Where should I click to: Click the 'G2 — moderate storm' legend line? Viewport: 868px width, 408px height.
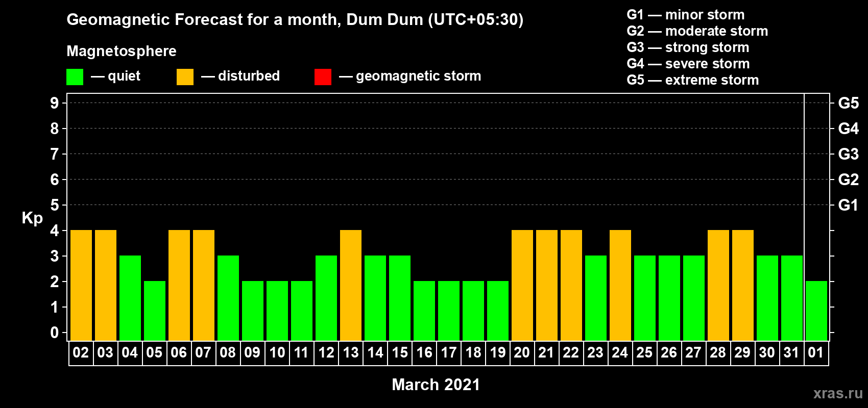coord(697,31)
